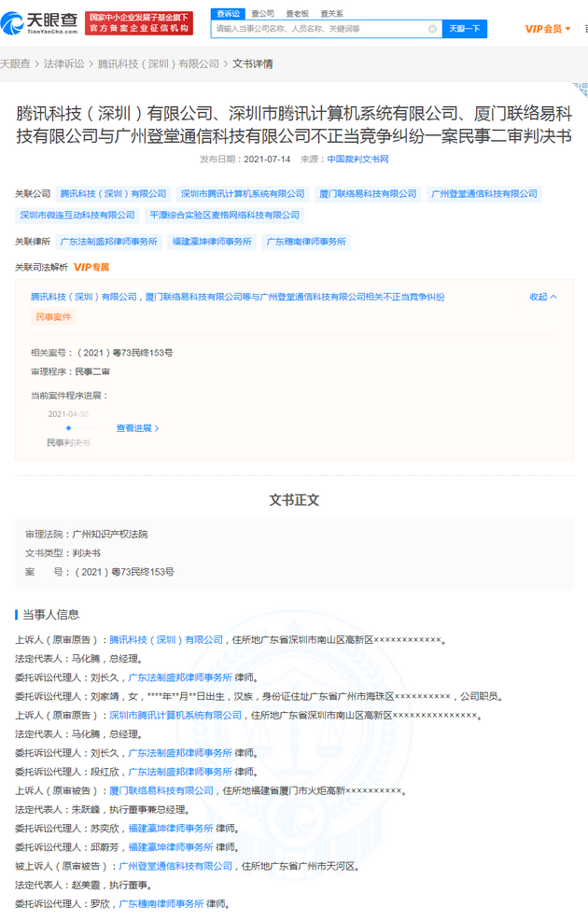Click the 天眼一下 search button
Viewport: 588px width, 921px height.
coord(465,29)
